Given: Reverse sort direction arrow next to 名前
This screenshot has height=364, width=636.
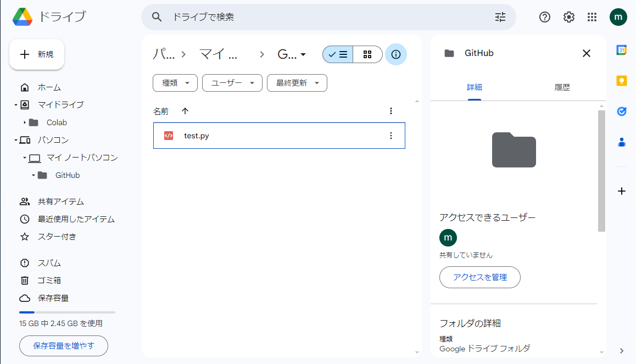Looking at the screenshot, I should click(185, 111).
